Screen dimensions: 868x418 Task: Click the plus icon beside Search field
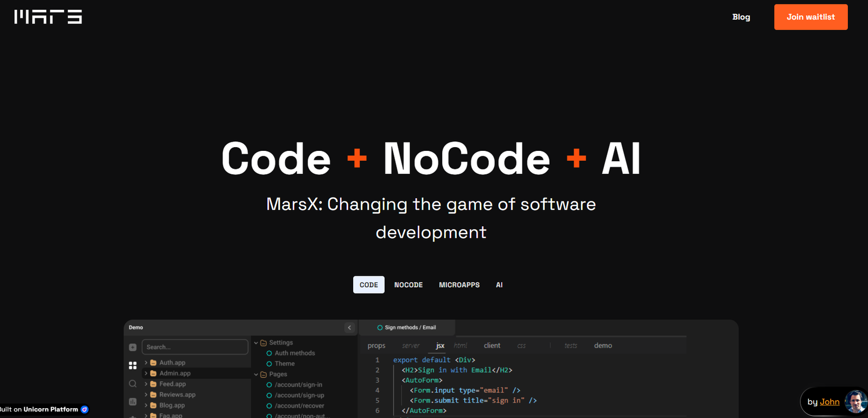coord(133,347)
